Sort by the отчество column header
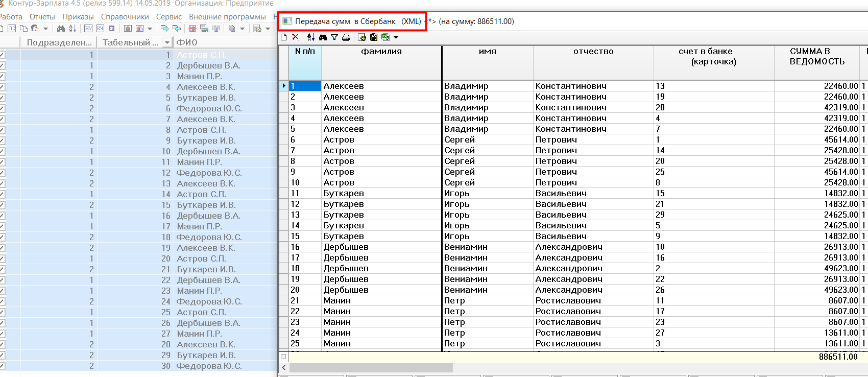 point(593,62)
